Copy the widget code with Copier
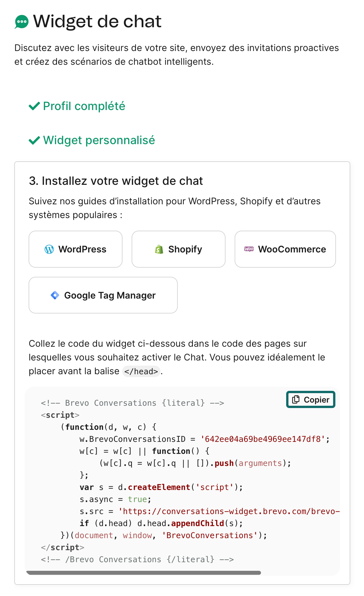The width and height of the screenshot is (364, 596). click(x=311, y=399)
